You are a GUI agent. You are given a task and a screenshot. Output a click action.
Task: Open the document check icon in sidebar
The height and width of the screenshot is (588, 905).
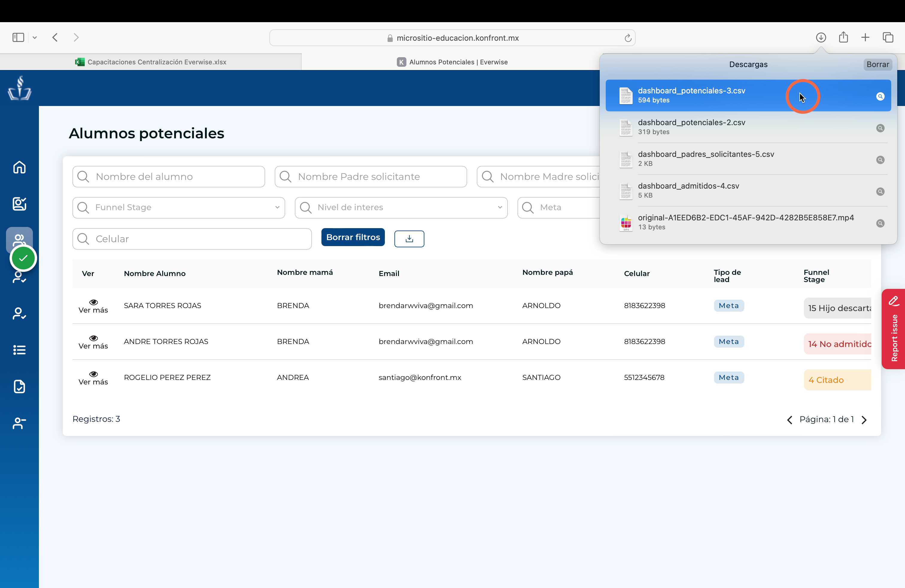pyautogui.click(x=19, y=387)
